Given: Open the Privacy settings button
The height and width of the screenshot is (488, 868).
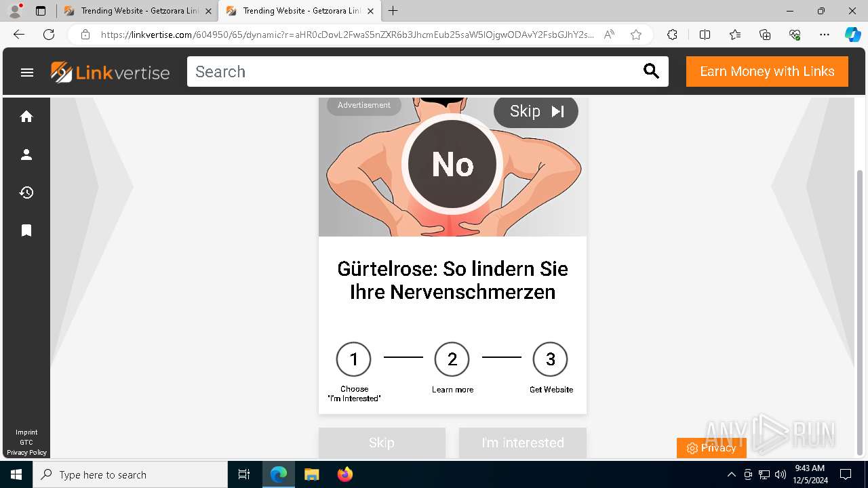Looking at the screenshot, I should coord(711,448).
